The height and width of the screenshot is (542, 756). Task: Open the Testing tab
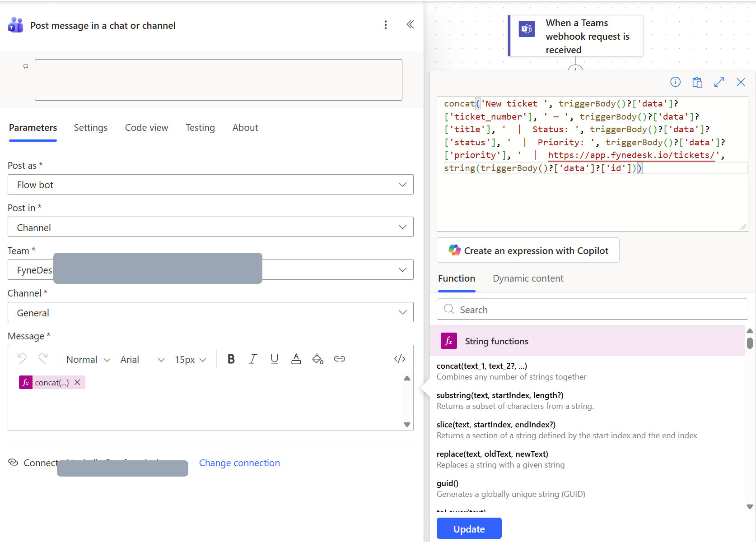pos(200,128)
